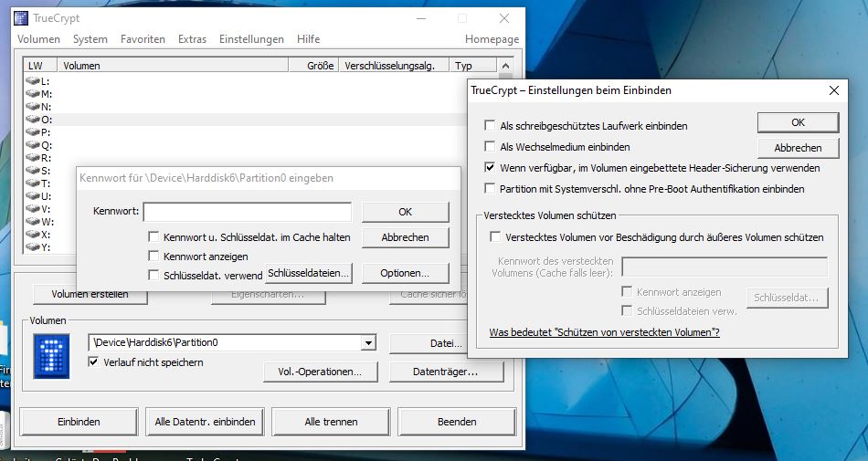Viewport: 868px width, 461px height.
Task: Select drive M: icon in the volume list
Action: coord(33,93)
